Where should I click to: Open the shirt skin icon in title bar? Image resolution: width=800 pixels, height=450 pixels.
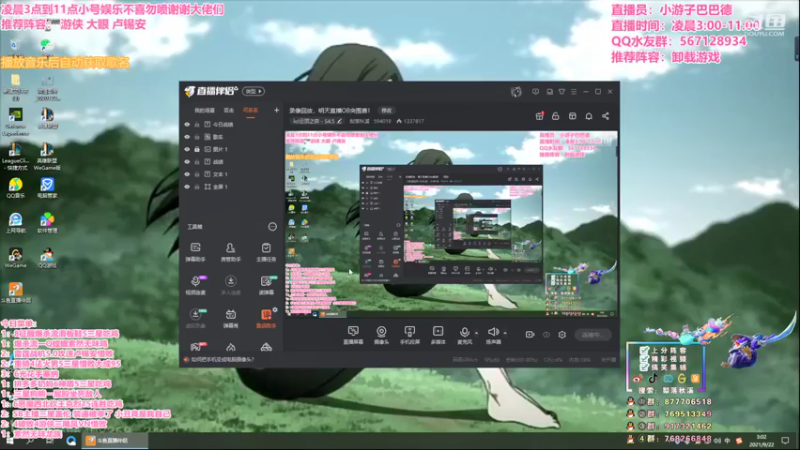(561, 91)
